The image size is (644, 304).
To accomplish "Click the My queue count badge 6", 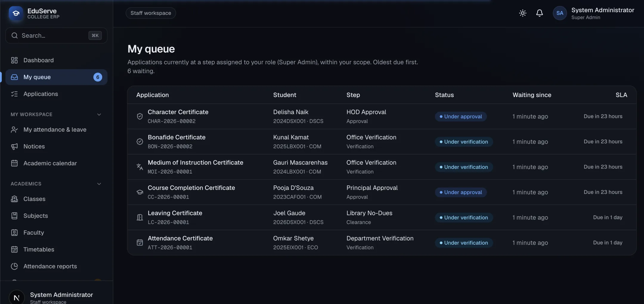I will 97,77.
